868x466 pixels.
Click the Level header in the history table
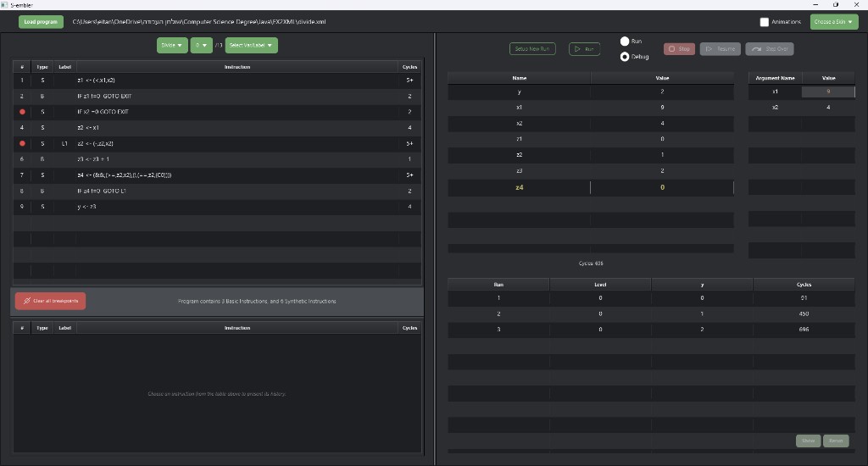[x=600, y=285]
